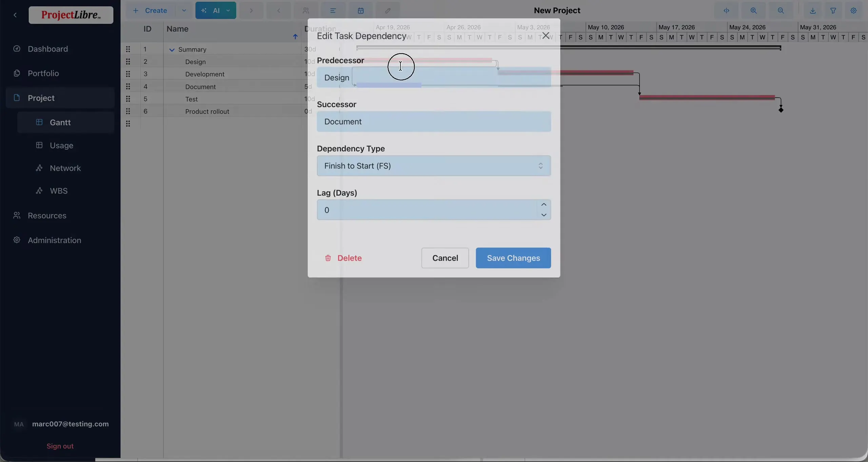
Task: Click the drag handle for Design row
Action: 128,62
